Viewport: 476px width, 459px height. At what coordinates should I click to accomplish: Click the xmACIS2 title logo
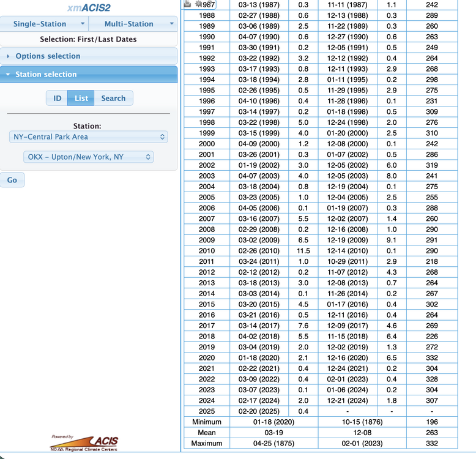tap(89, 8)
